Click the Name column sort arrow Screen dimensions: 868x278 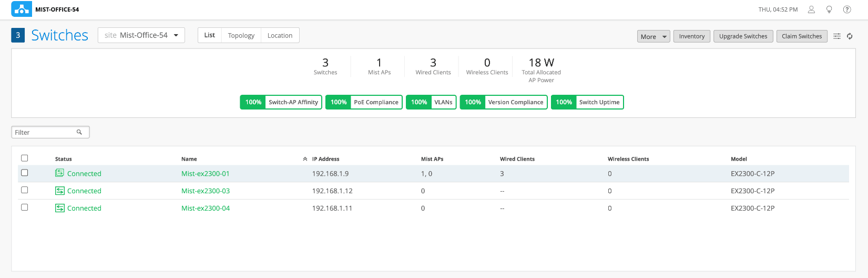click(x=305, y=159)
